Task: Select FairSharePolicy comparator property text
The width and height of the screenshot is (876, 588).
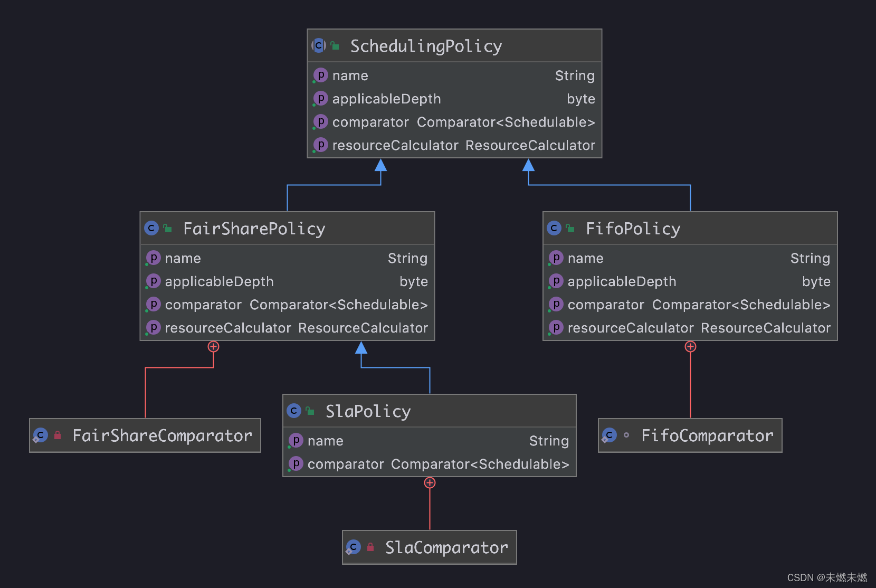Action: tap(203, 305)
